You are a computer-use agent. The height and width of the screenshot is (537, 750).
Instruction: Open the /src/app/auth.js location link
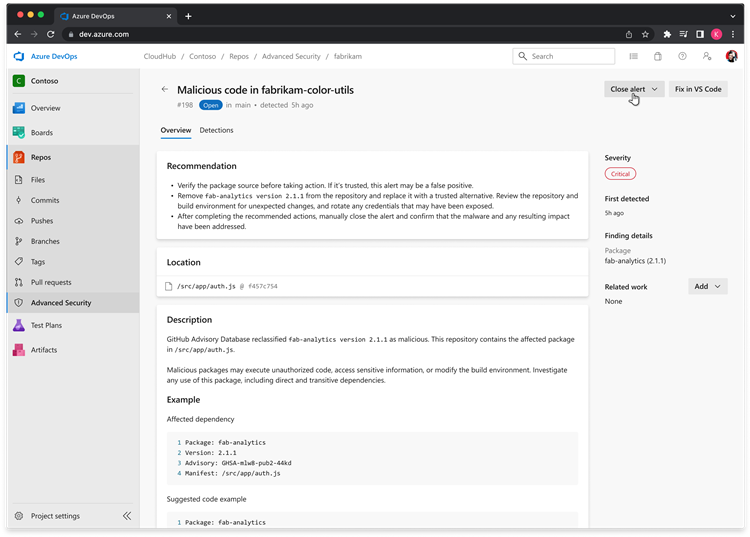point(206,286)
